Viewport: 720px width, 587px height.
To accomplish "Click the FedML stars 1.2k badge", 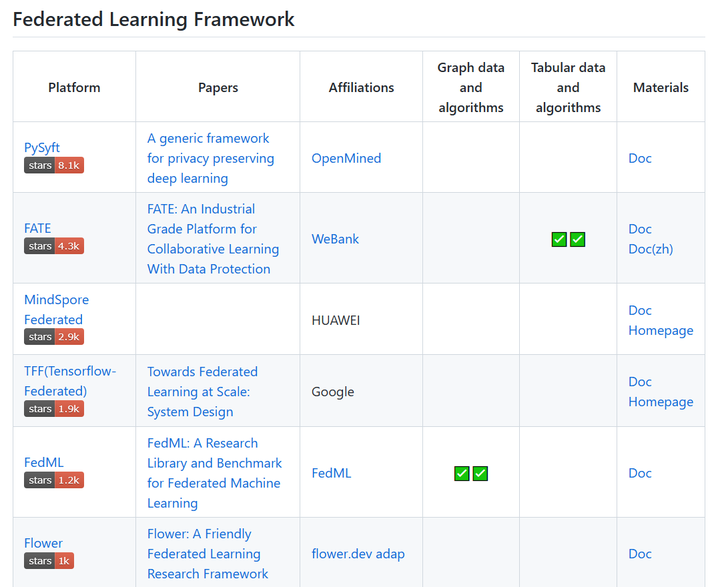I will coord(54,480).
